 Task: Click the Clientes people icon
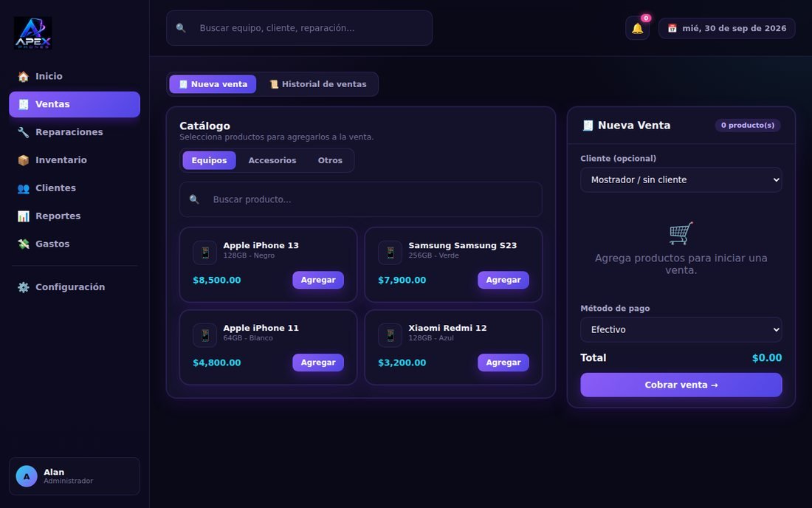click(24, 188)
